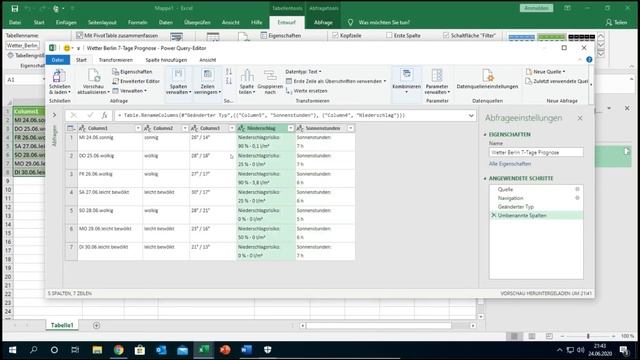
Task: Open the Column2 filter dropdown
Action: [x=185, y=128]
